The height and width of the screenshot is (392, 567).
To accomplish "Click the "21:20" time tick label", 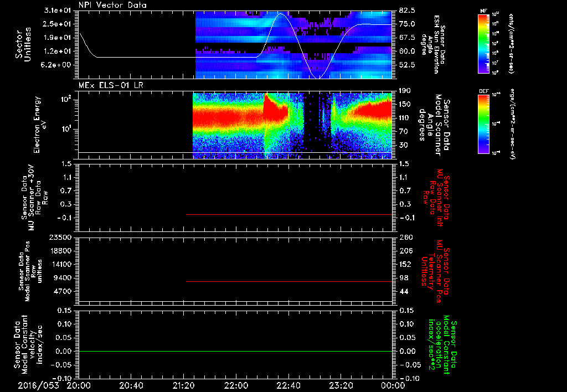I will click(x=183, y=385).
